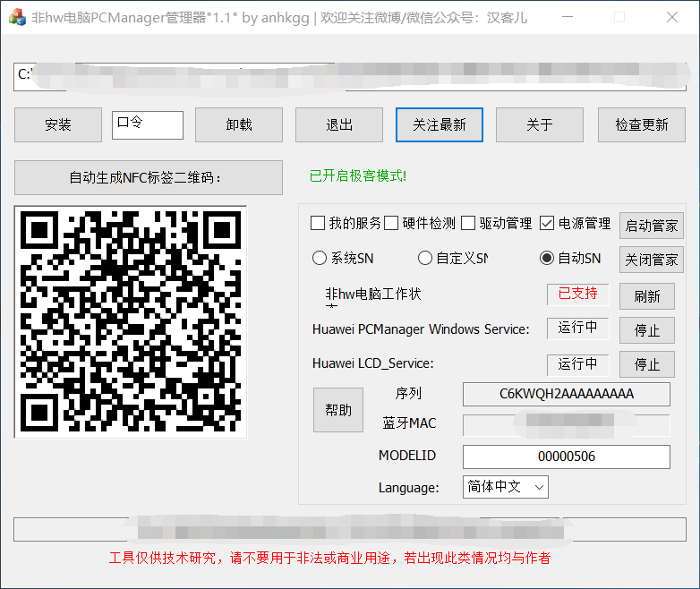Click the 序列 serial number field
This screenshot has width=700, height=589.
click(567, 394)
